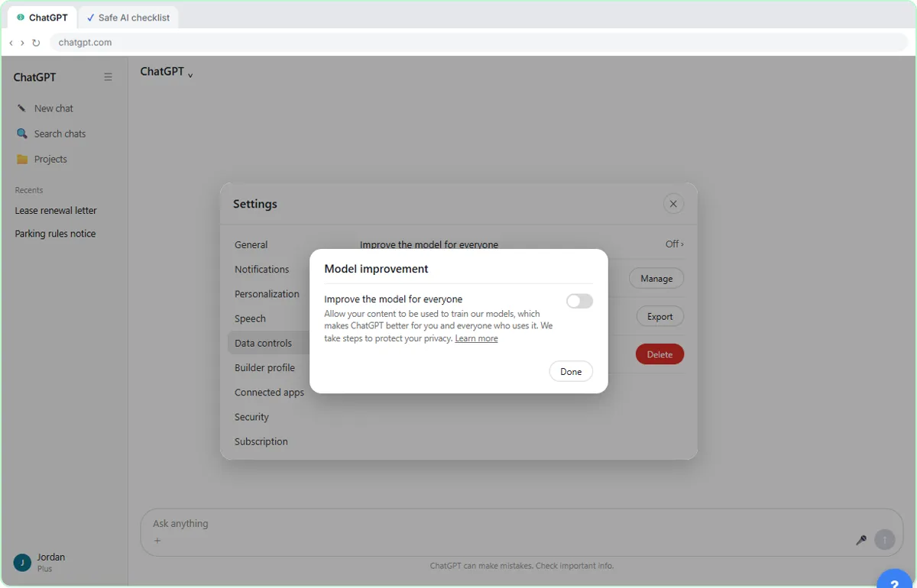Click the ChatGPT tab favicon
Screen dimensions: 917x588
coord(21,18)
